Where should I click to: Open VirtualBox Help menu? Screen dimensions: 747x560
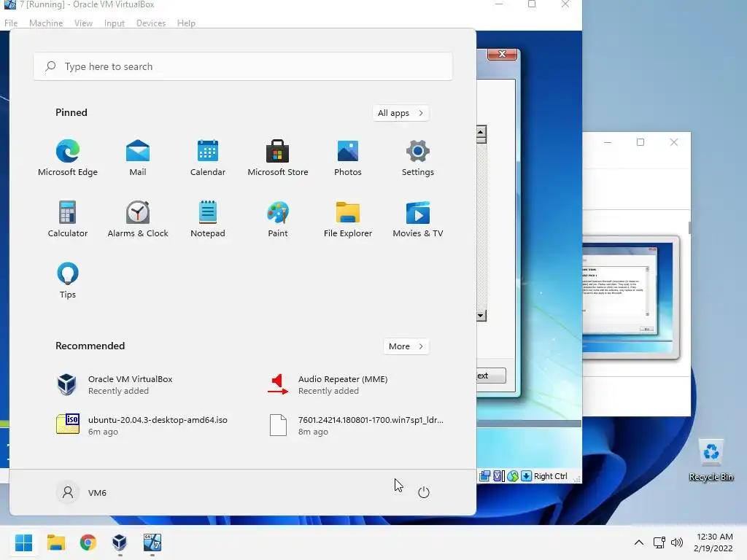[186, 23]
